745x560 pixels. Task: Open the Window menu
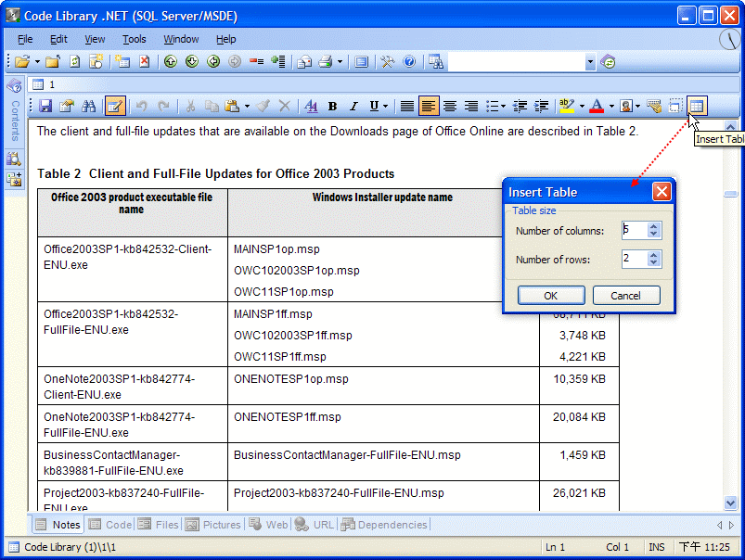click(181, 39)
